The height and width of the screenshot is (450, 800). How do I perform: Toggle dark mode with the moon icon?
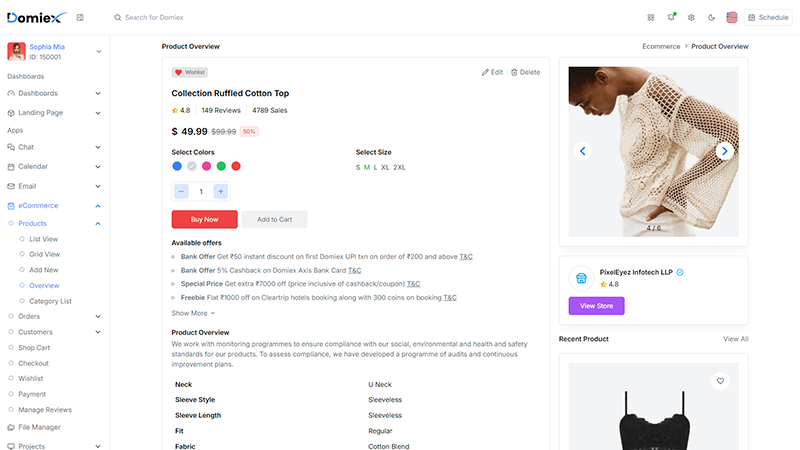(711, 17)
